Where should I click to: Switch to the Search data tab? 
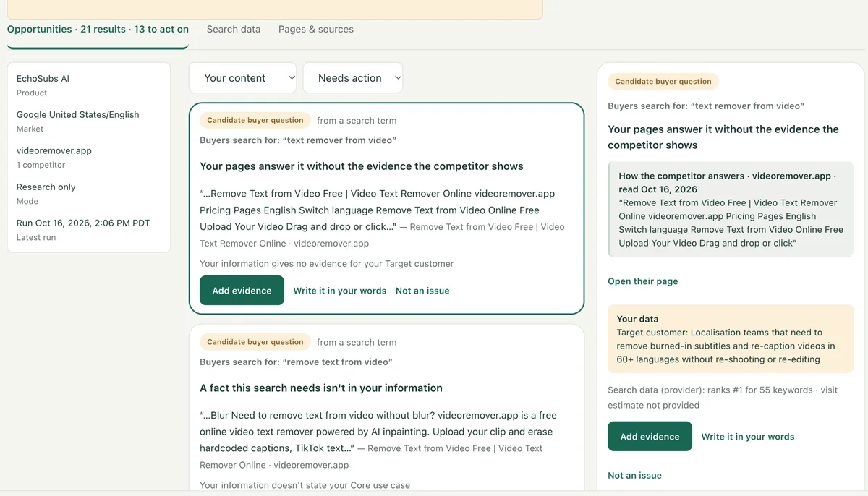tap(233, 30)
